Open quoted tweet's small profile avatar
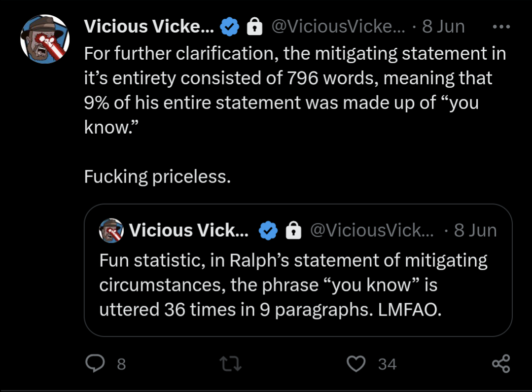Screen dimensions: 532x392 (111, 231)
